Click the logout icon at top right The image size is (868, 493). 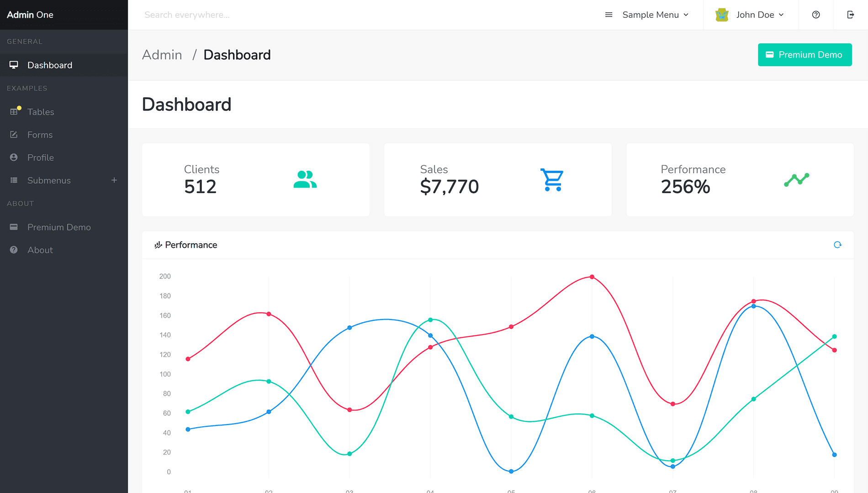[850, 15]
